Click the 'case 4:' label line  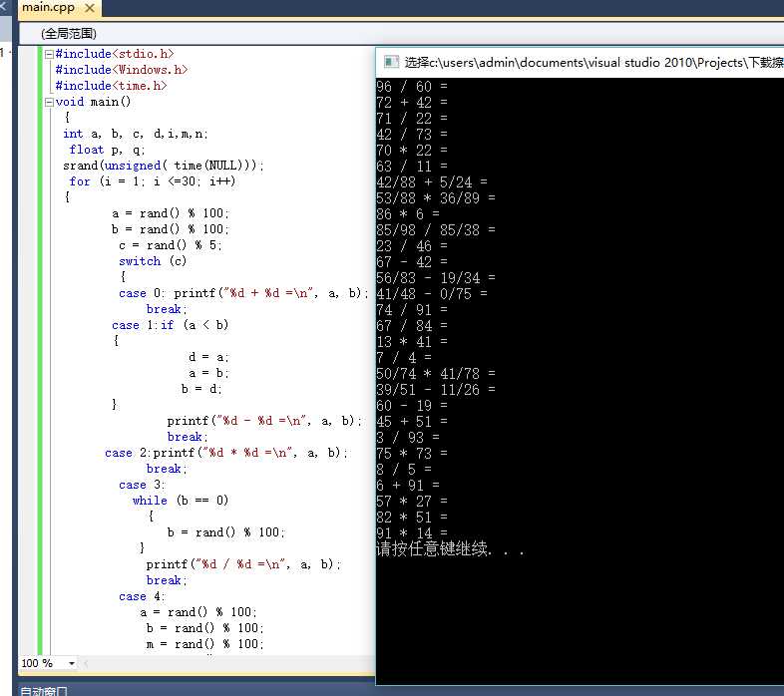pyautogui.click(x=142, y=596)
